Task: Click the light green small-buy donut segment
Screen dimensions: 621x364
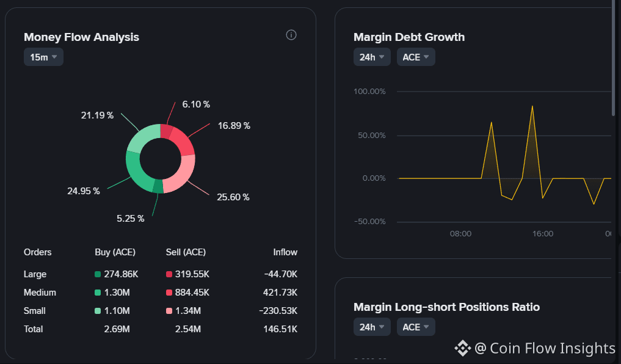Action: pyautogui.click(x=142, y=137)
